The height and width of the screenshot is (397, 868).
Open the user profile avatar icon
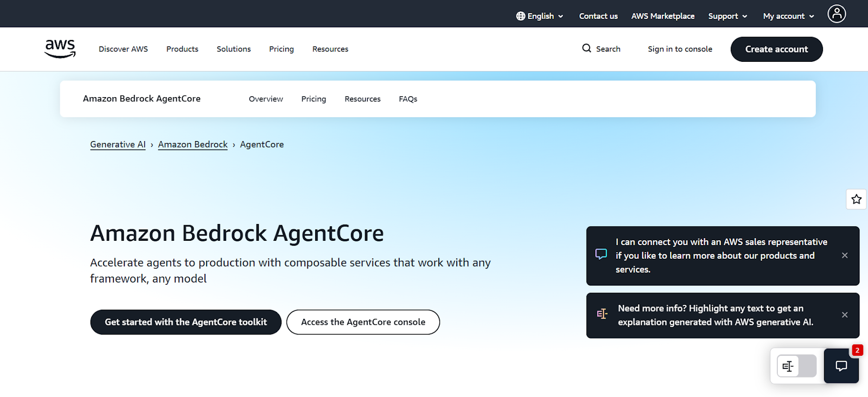coord(837,14)
